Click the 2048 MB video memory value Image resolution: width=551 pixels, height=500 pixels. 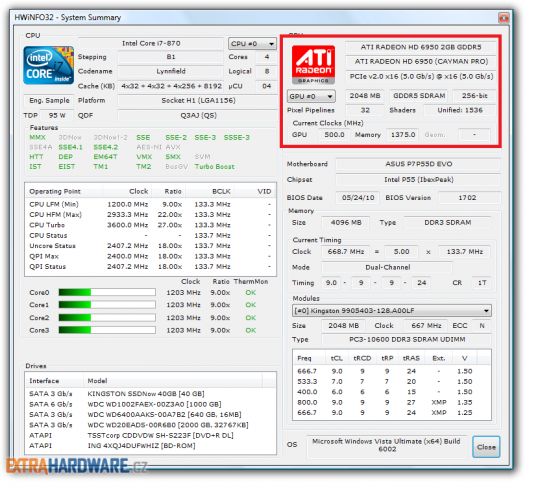365,96
